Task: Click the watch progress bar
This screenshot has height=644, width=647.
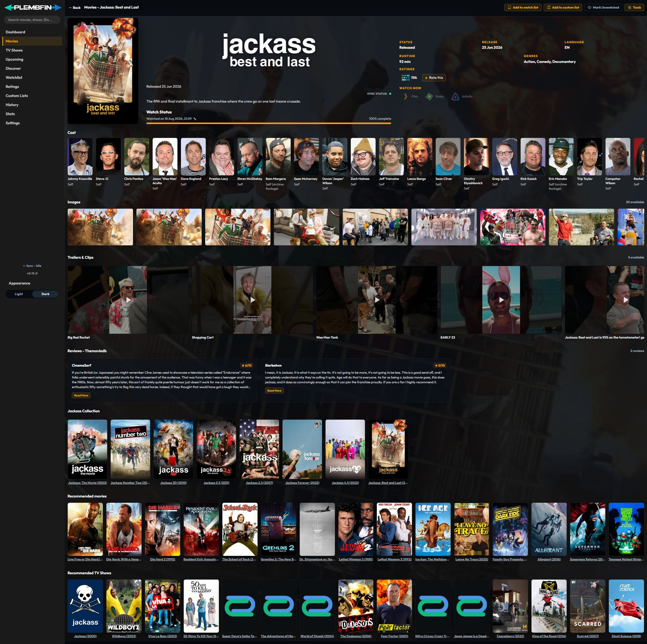Action: pyautogui.click(x=269, y=123)
